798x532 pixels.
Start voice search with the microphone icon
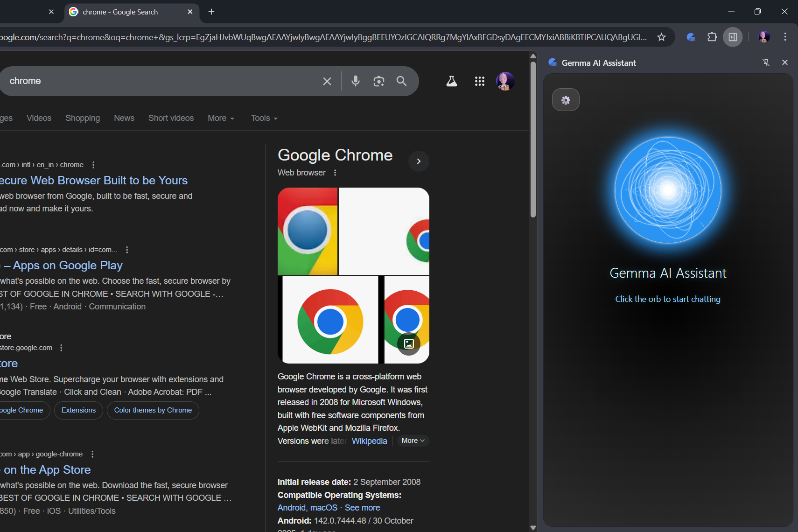[x=356, y=81]
